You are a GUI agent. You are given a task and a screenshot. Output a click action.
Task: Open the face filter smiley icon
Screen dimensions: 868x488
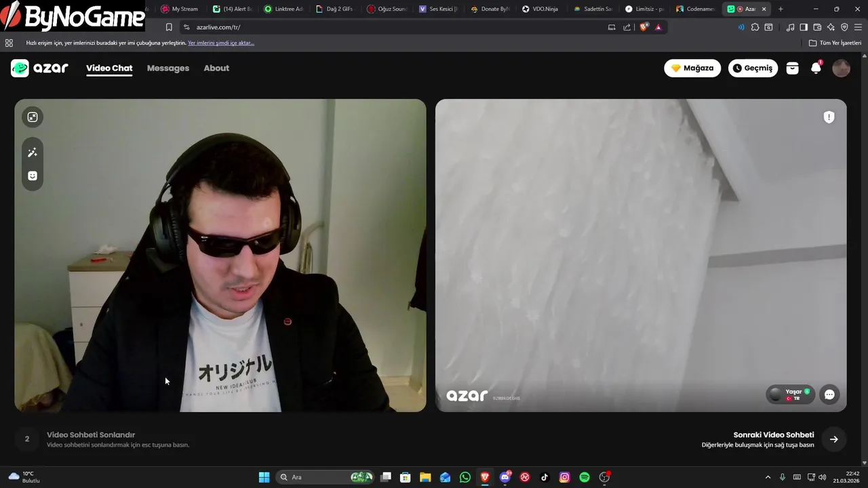tap(33, 176)
